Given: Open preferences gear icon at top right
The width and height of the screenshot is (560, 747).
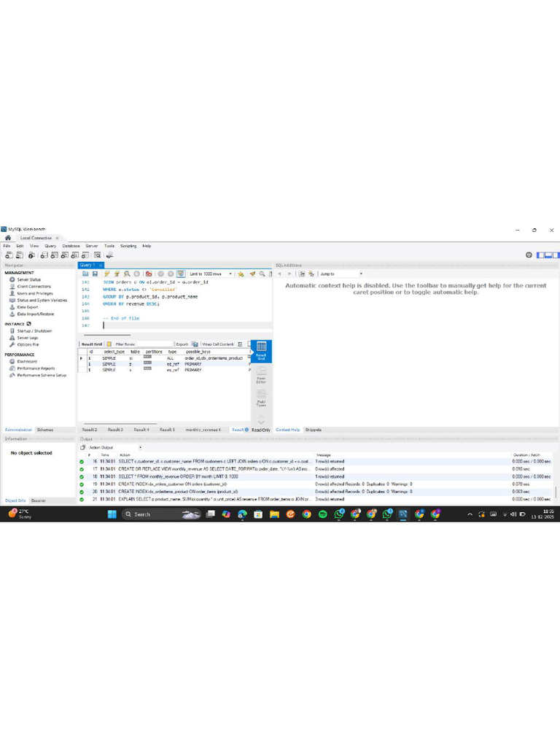Looking at the screenshot, I should coord(529,255).
